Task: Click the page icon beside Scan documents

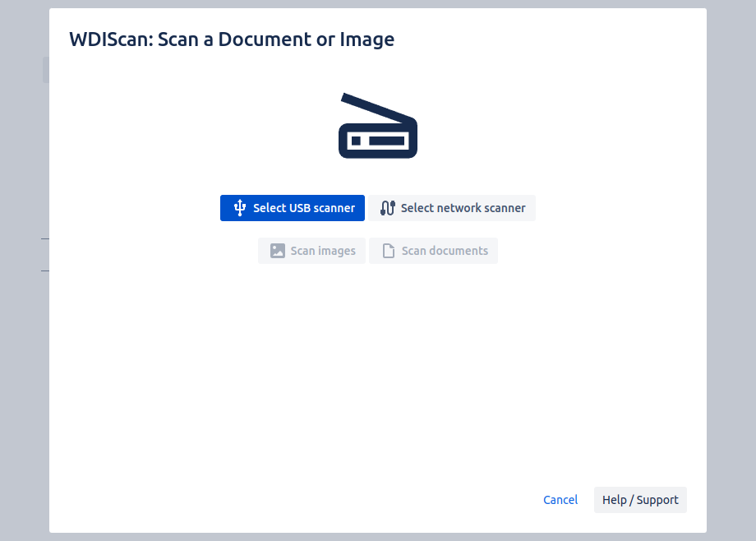Action: click(389, 251)
